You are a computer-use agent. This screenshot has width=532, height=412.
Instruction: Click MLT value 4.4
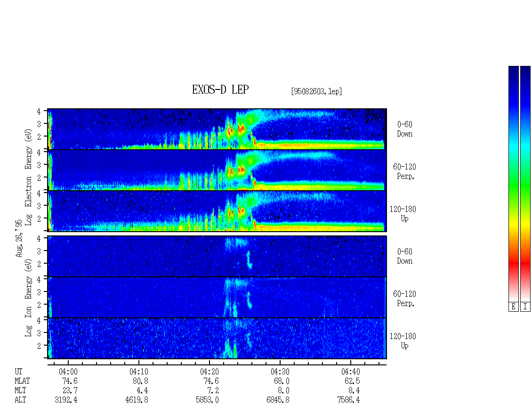(143, 391)
